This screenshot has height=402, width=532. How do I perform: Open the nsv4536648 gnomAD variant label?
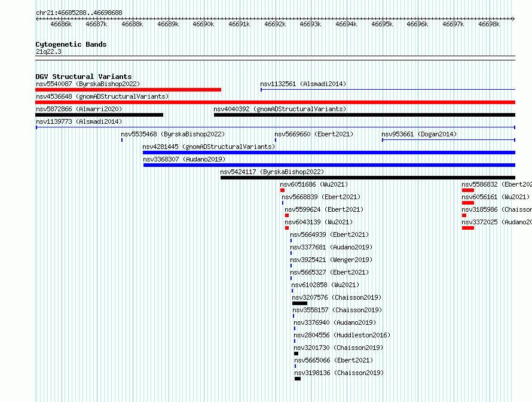point(102,96)
